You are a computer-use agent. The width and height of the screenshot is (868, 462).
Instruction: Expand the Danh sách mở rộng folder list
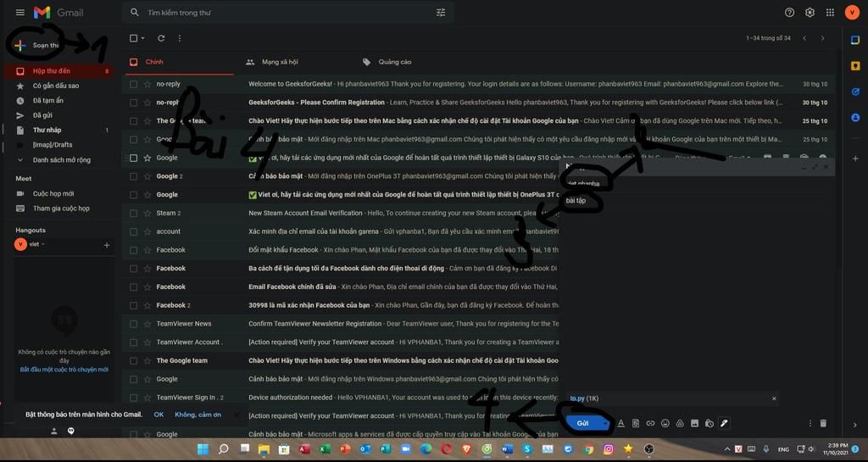pyautogui.click(x=53, y=160)
